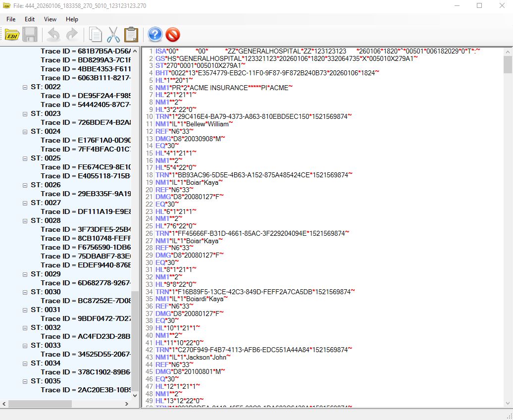This screenshot has height=420, width=513.
Task: Click the BHT*0022*13 segment line
Action: pos(267,73)
